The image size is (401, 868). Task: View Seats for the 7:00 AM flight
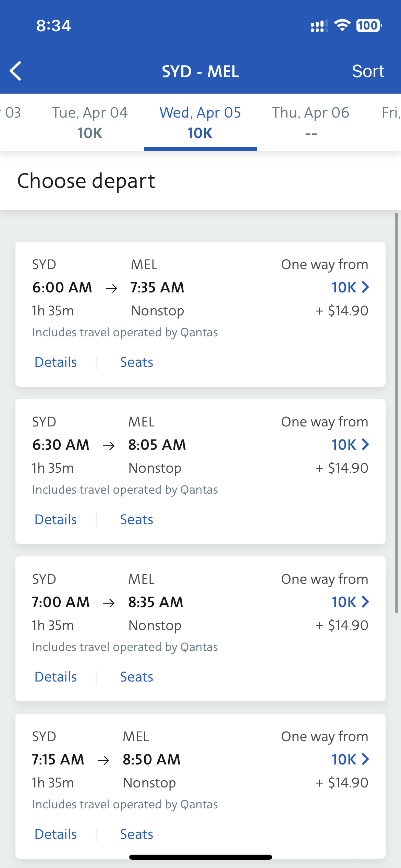pos(136,677)
